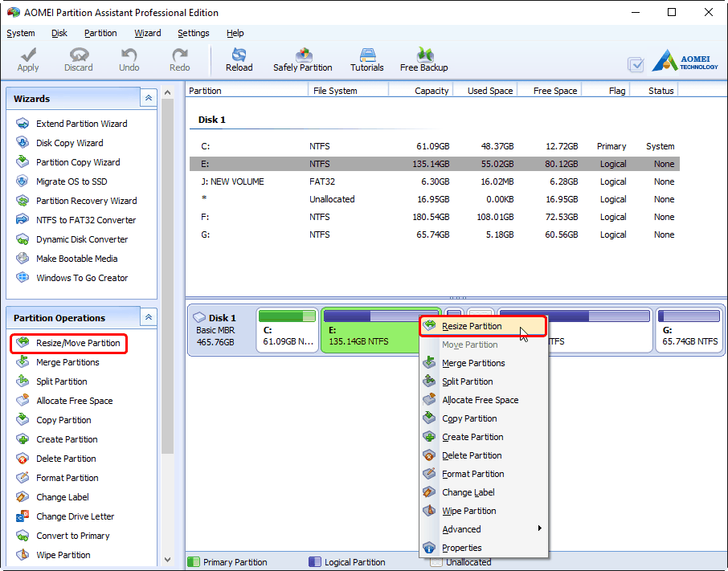The image size is (728, 571).
Task: Select the J: NEW VOLUME row
Action: tap(435, 181)
